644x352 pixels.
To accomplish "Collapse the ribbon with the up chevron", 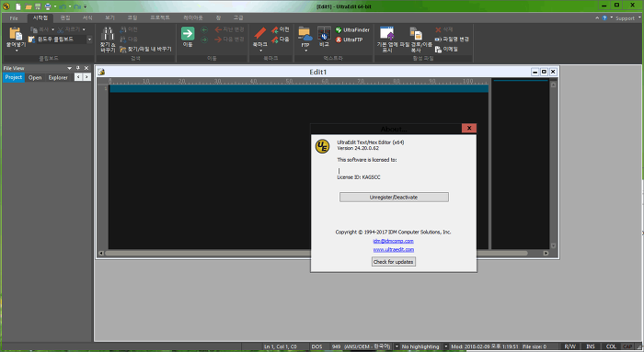I will tap(597, 18).
